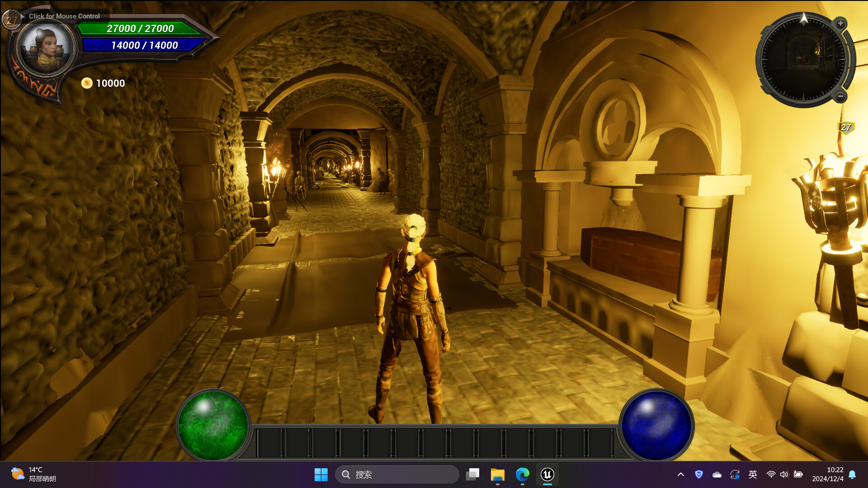Click the circular minimap compass
The height and width of the screenshot is (488, 868).
click(x=803, y=60)
